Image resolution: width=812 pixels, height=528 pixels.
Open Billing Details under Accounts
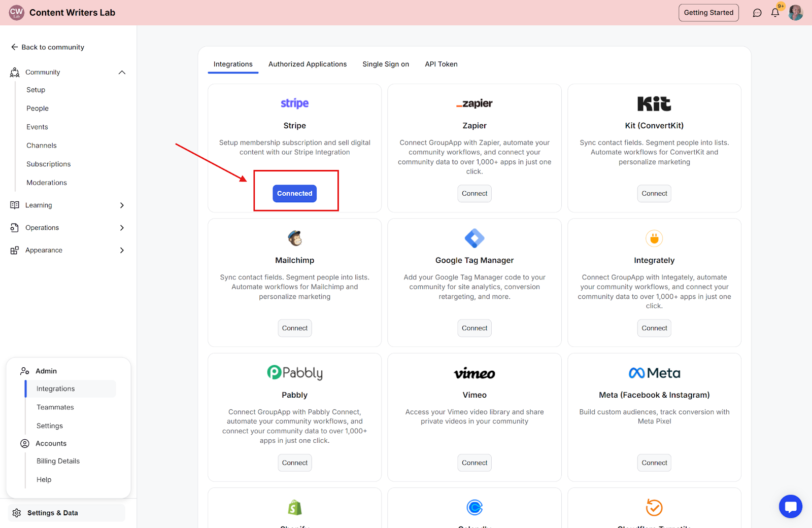58,461
